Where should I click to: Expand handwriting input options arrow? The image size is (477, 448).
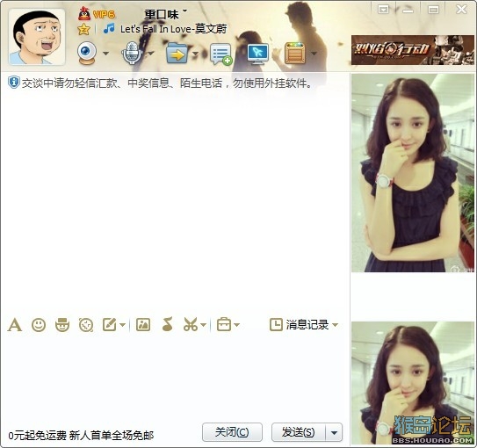(122, 325)
